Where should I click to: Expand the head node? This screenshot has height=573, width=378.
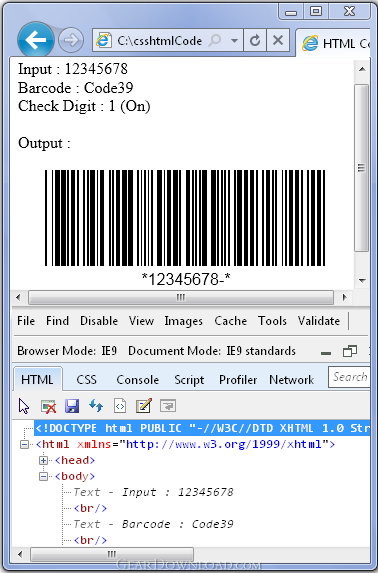coord(44,460)
